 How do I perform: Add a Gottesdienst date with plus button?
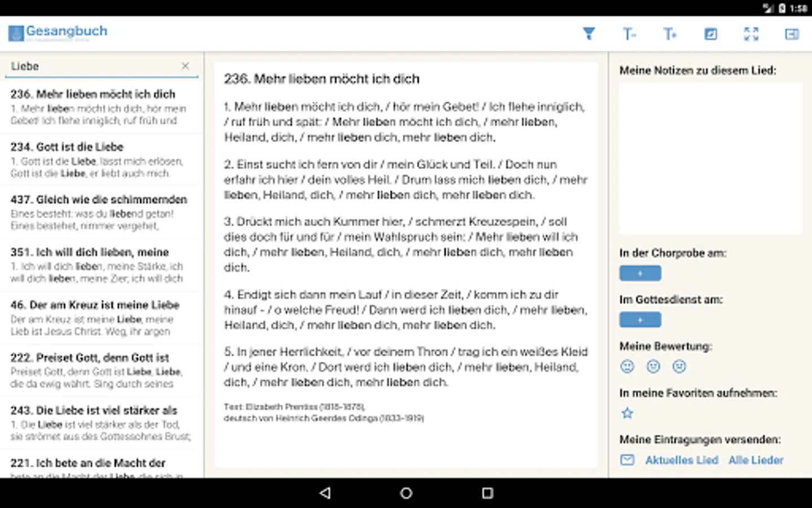point(640,320)
